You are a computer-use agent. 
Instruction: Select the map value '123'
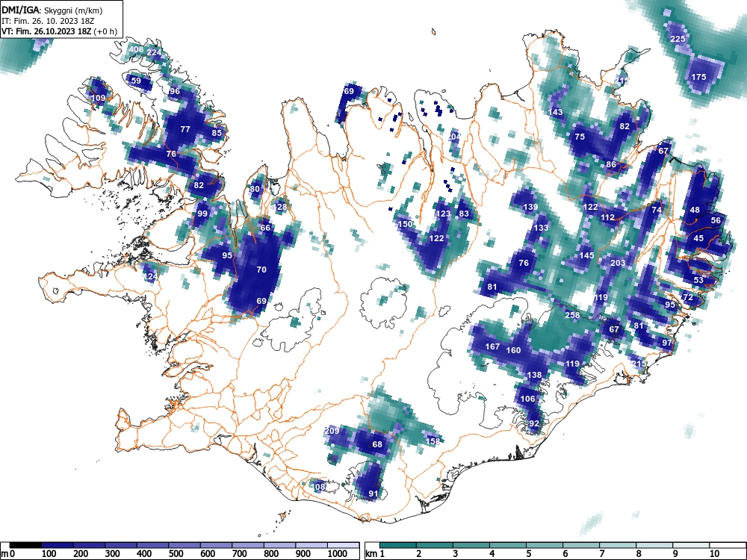[x=443, y=214]
